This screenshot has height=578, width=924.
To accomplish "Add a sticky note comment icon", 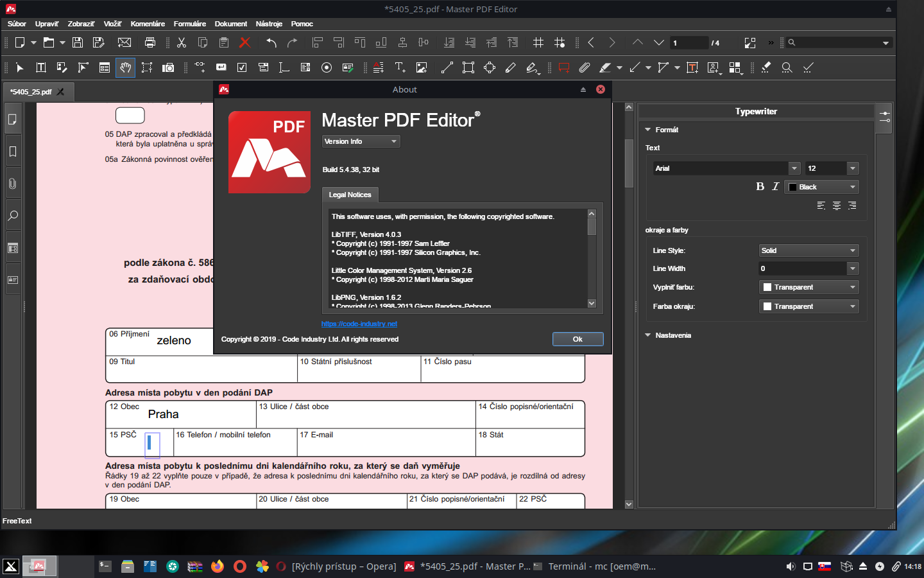I will 564,67.
